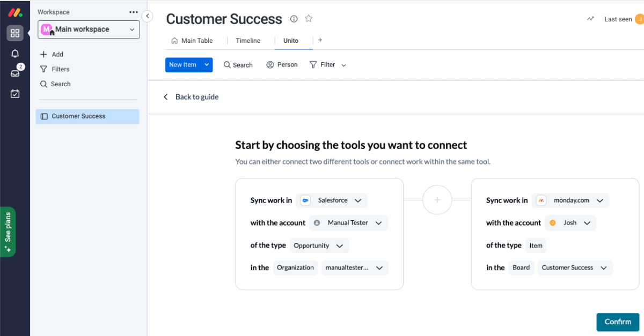The width and height of the screenshot is (644, 336).
Task: Open workspace options via the three dots
Action: point(133,11)
